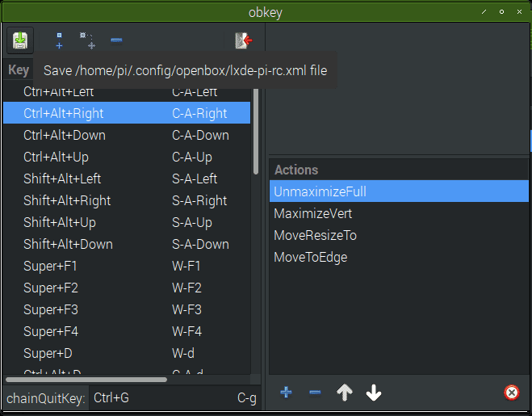Select the Ctrl+Alt+Down keybinding row
This screenshot has height=416, width=532.
click(x=127, y=135)
